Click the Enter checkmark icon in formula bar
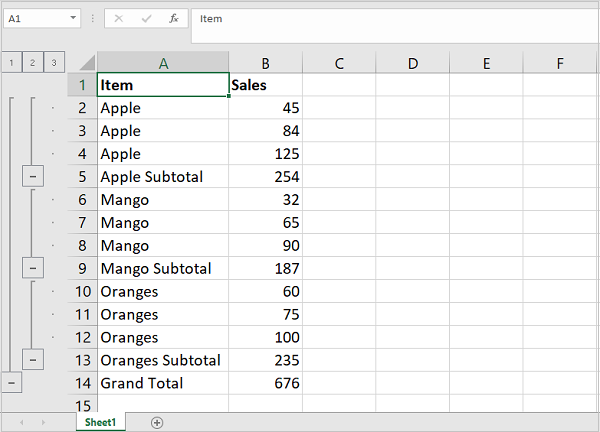 [x=146, y=19]
